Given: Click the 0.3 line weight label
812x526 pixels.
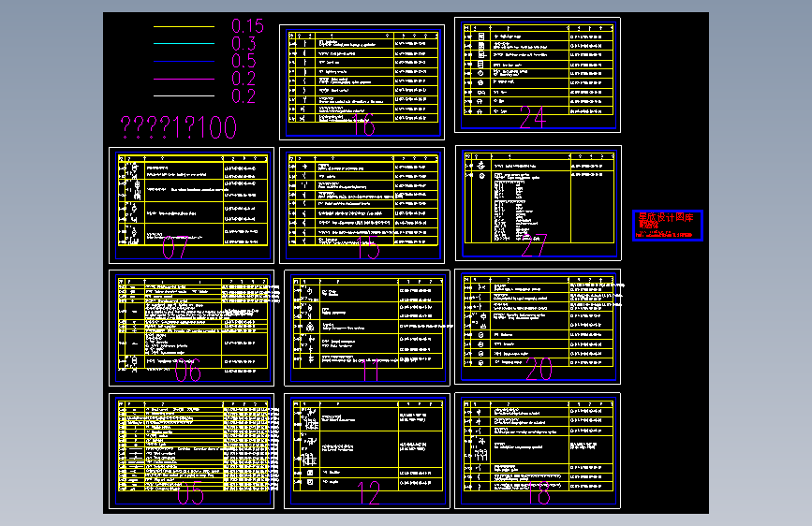Looking at the screenshot, I should click(244, 43).
